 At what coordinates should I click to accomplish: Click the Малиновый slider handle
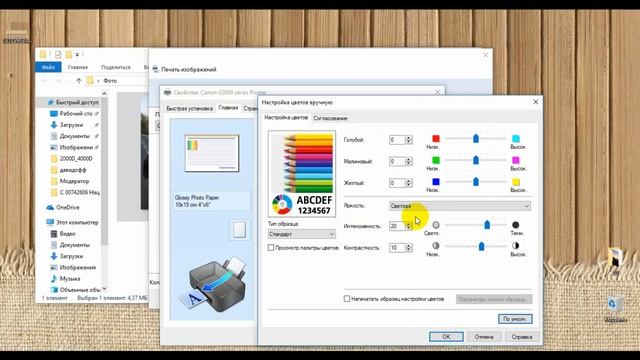(x=476, y=160)
